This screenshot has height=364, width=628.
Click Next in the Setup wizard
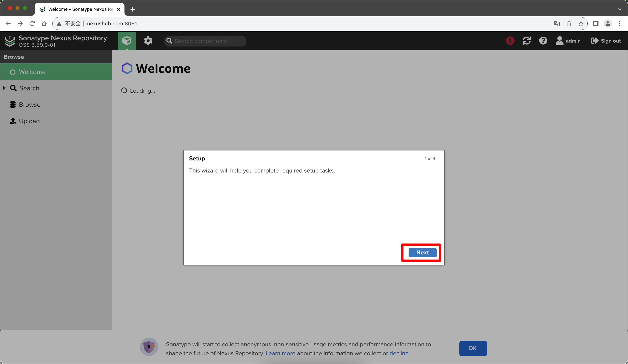[x=422, y=252]
